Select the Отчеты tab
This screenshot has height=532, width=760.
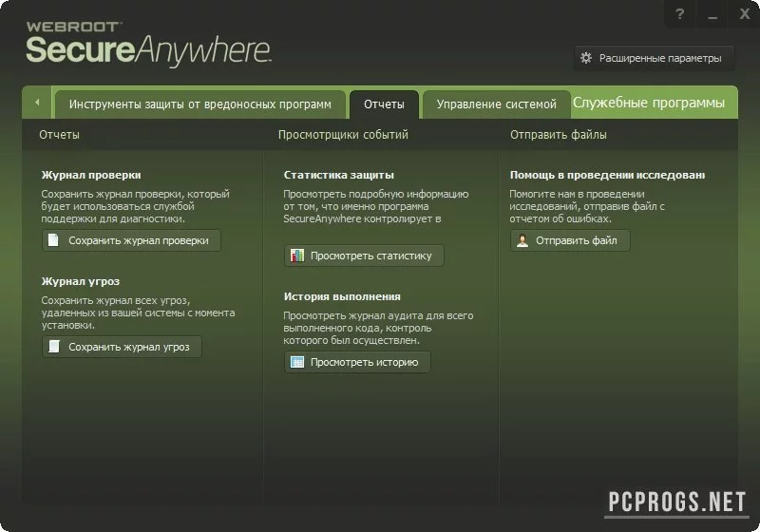384,104
